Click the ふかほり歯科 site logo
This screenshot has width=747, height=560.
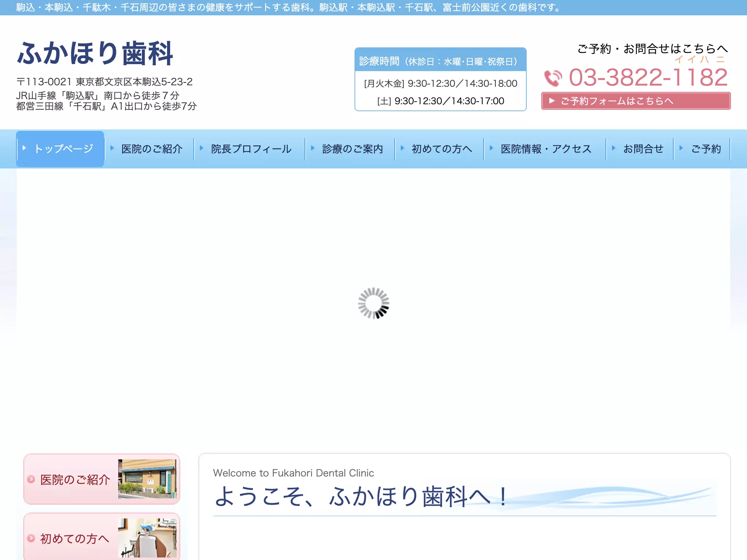(95, 54)
